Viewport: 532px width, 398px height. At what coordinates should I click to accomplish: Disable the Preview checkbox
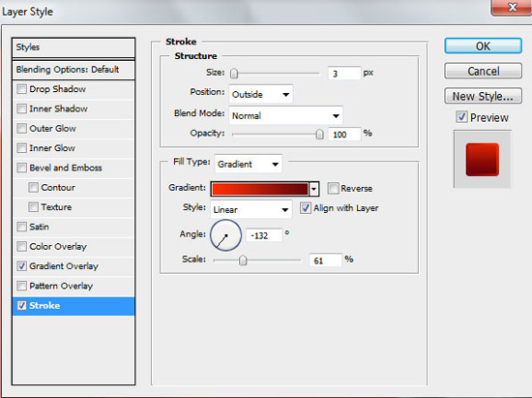click(461, 117)
